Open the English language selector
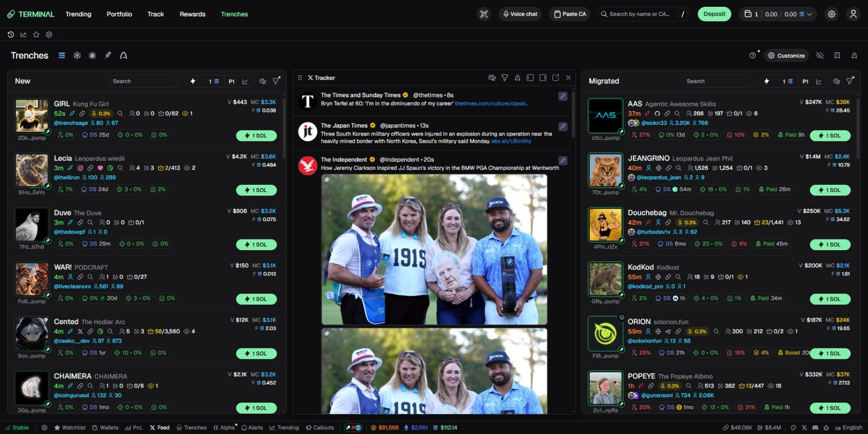 pyautogui.click(x=849, y=428)
